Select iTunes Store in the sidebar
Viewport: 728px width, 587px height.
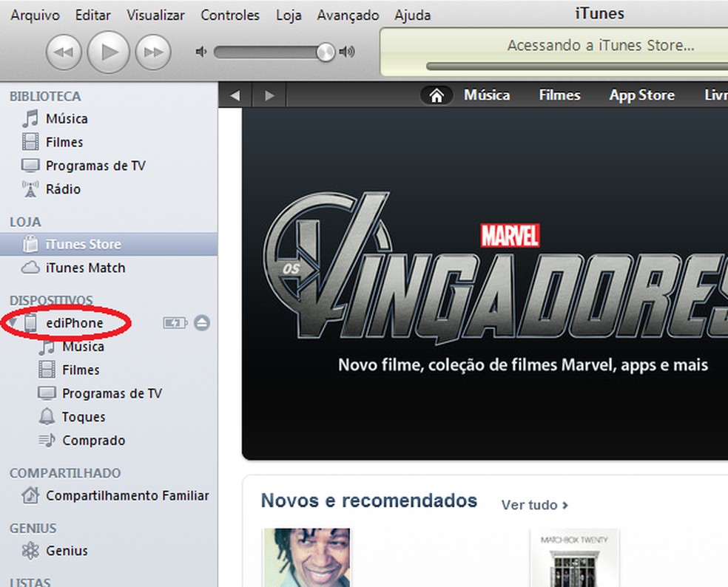click(x=109, y=244)
